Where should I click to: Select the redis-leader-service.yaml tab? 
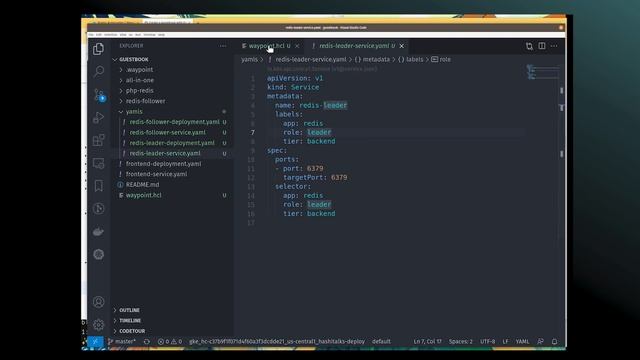pyautogui.click(x=357, y=46)
